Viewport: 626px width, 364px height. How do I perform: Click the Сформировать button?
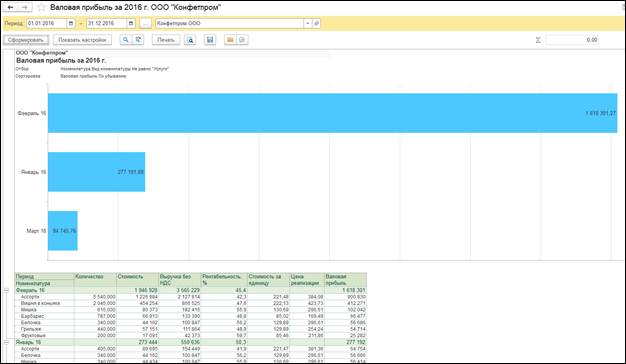coord(26,40)
